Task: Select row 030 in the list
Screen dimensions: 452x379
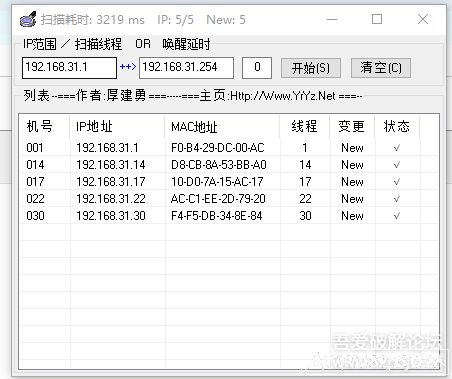Action: [x=229, y=216]
